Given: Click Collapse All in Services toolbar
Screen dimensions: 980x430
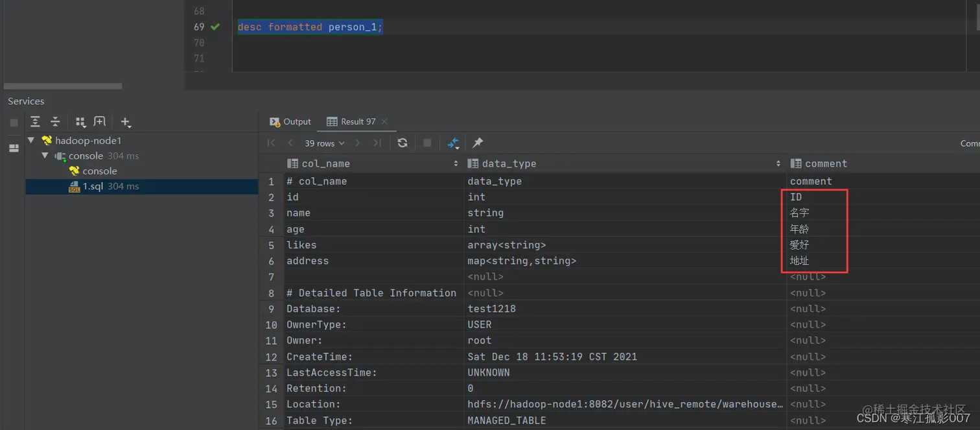Looking at the screenshot, I should point(55,122).
